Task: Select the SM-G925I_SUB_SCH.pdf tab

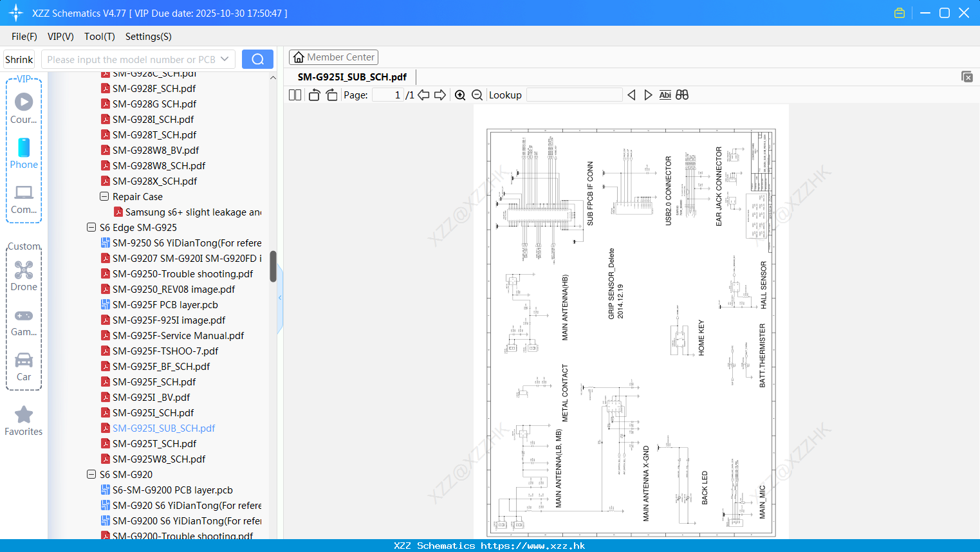Action: click(352, 77)
